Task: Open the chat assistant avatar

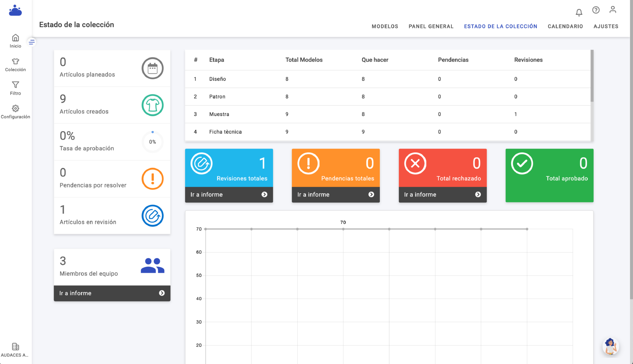Action: (610, 346)
